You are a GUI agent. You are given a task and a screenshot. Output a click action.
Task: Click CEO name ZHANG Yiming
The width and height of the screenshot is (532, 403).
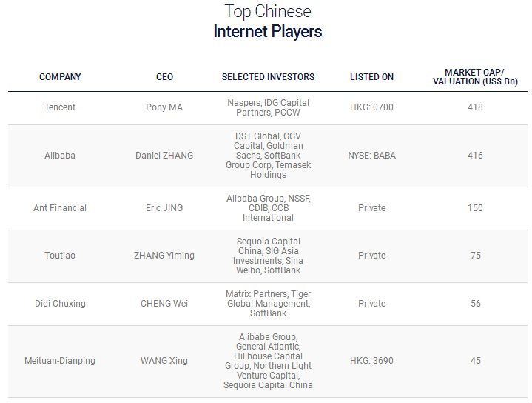(x=164, y=256)
